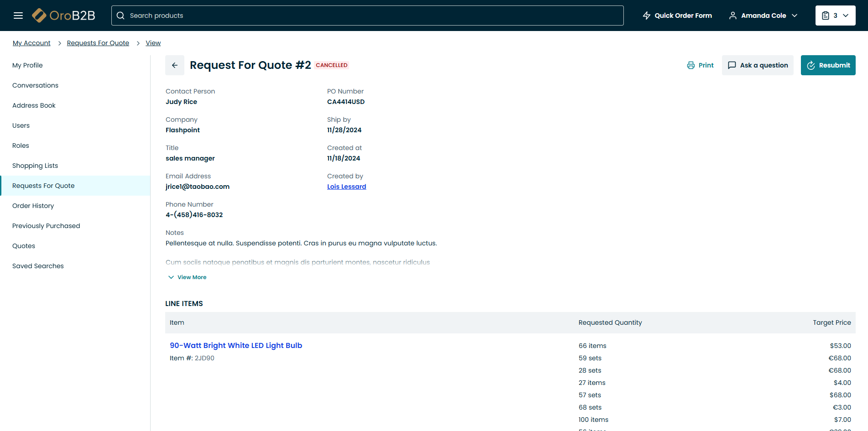The image size is (868, 431).
Task: Click the OroB2B logo
Action: pyautogui.click(x=64, y=16)
